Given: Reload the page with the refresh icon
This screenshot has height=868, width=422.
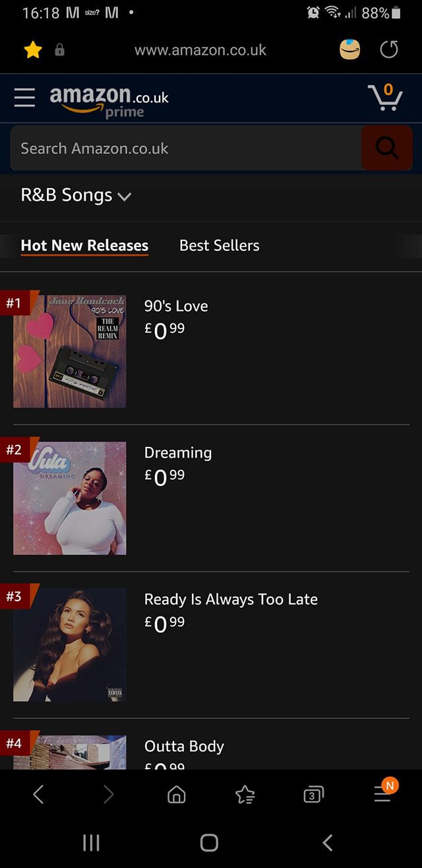Looking at the screenshot, I should (x=389, y=50).
